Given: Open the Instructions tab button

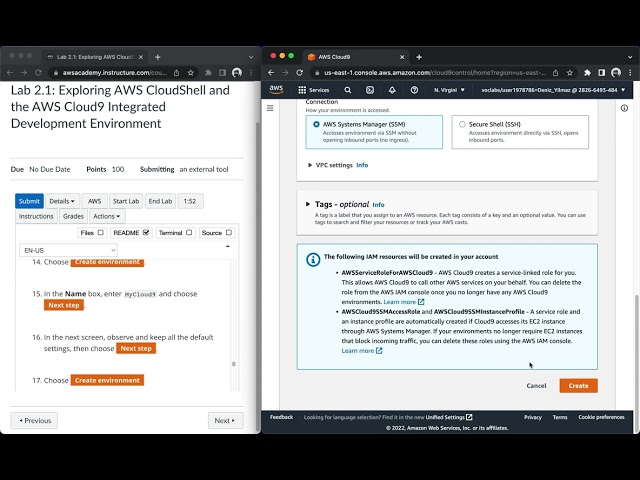Looking at the screenshot, I should point(36,216).
